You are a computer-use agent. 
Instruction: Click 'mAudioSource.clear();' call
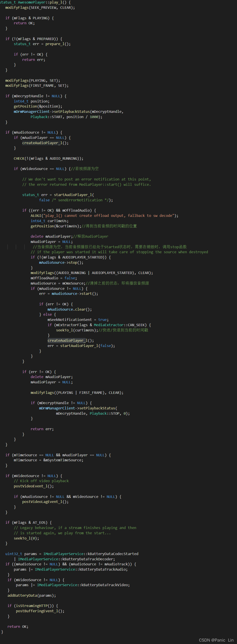tap(70, 310)
